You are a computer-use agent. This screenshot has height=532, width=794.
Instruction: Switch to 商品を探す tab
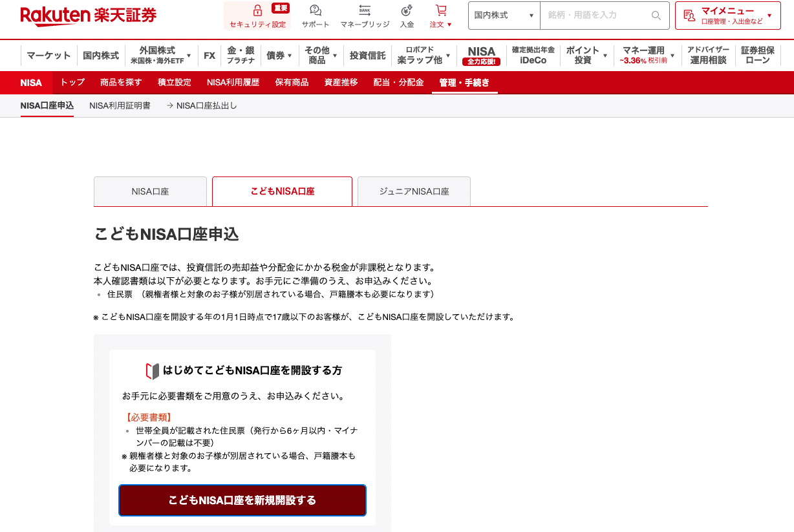tap(121, 82)
